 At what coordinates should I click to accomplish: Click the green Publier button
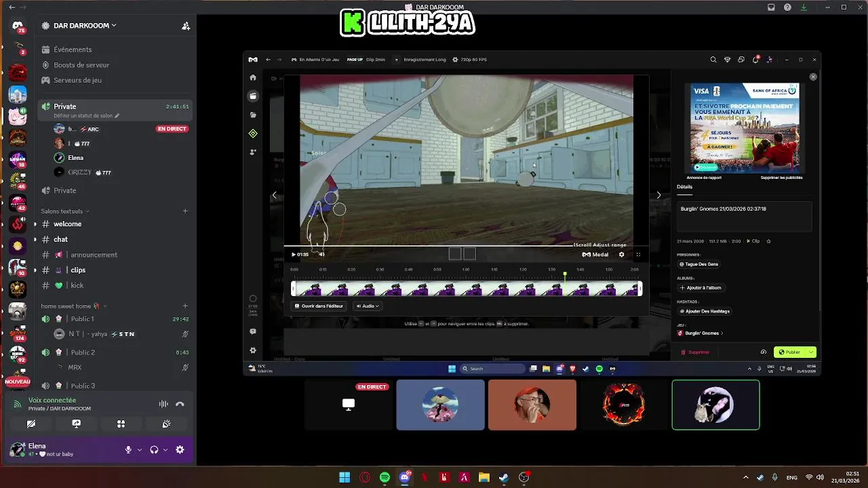point(789,352)
